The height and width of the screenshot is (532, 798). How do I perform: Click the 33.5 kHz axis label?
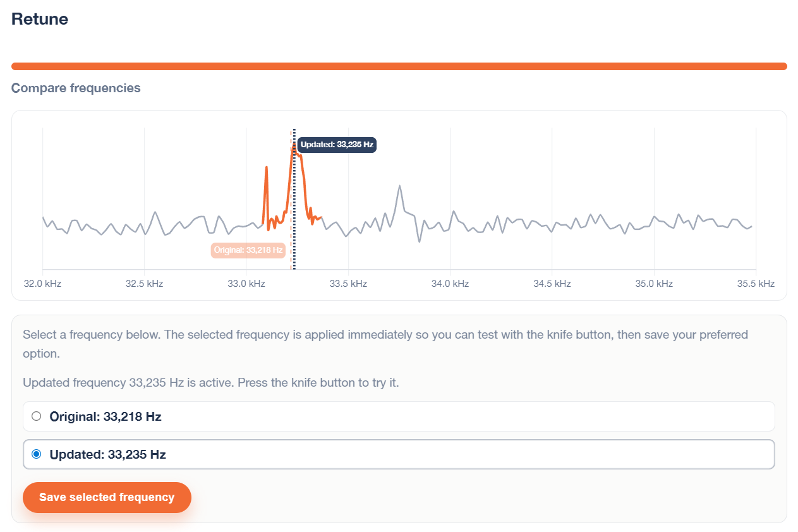[x=348, y=284]
